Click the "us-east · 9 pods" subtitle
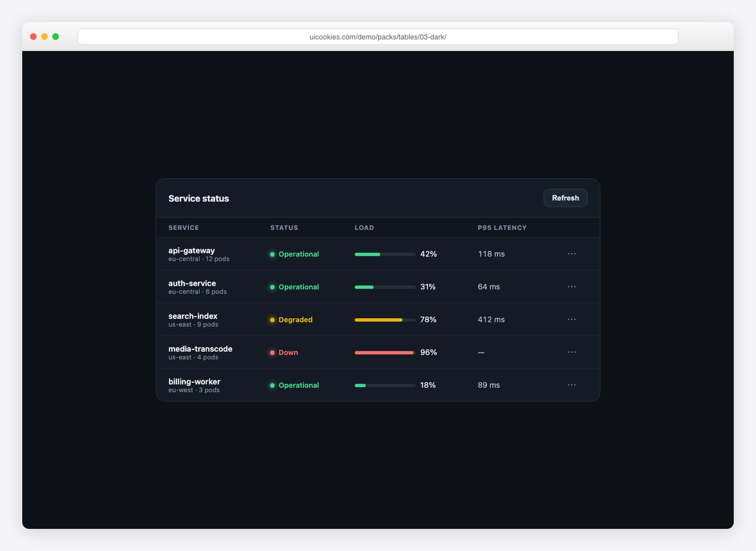Image resolution: width=756 pixels, height=551 pixels. click(193, 325)
